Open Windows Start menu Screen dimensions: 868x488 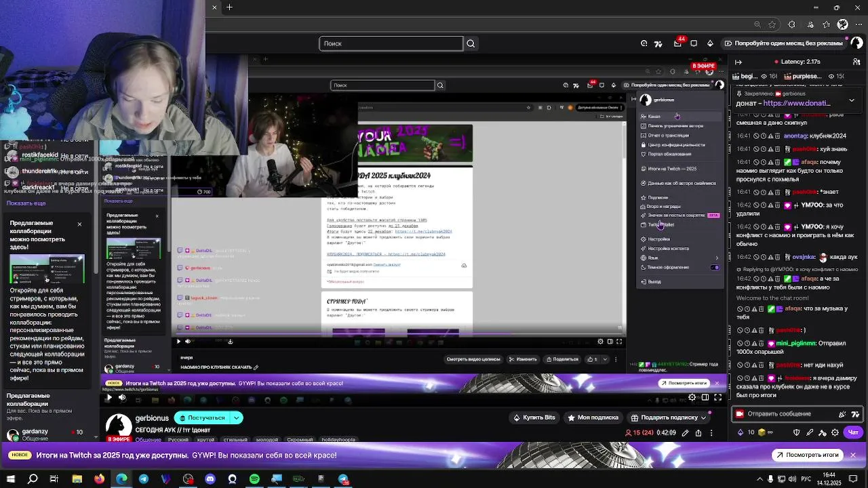coord(10,479)
